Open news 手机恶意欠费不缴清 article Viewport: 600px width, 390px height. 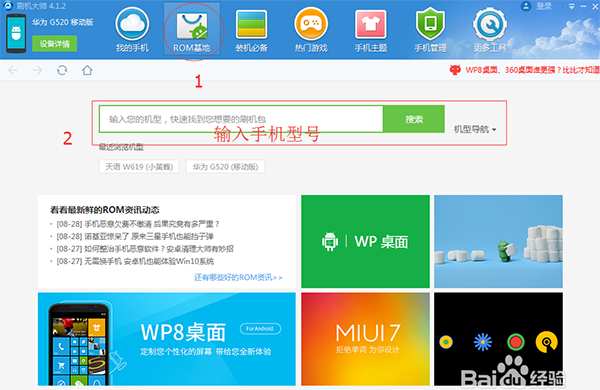[x=138, y=224]
